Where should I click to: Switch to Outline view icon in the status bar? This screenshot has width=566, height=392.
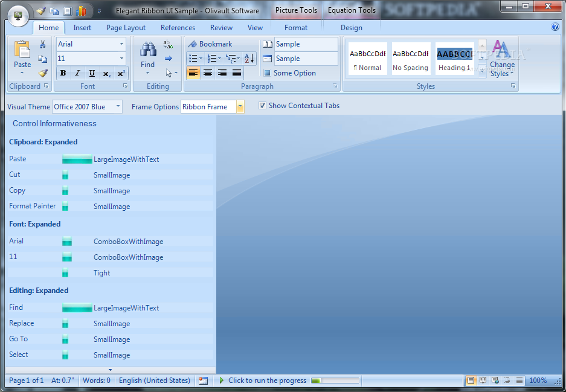coord(507,380)
